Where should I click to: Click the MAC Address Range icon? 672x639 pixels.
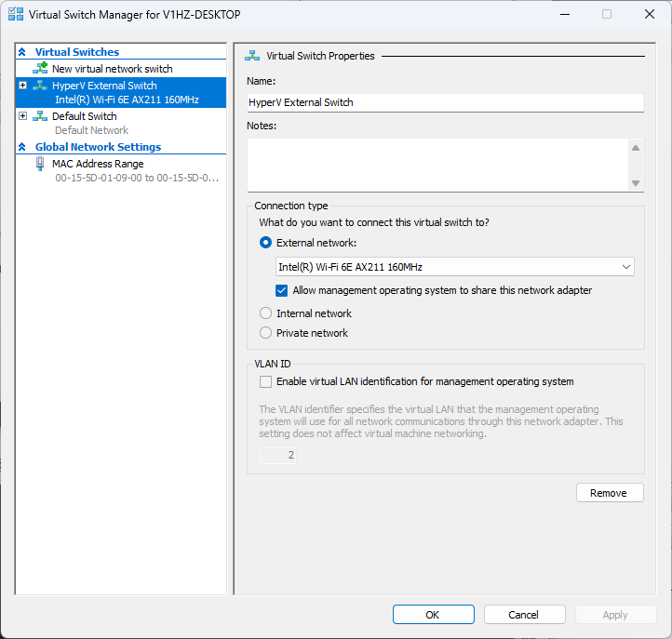40,164
